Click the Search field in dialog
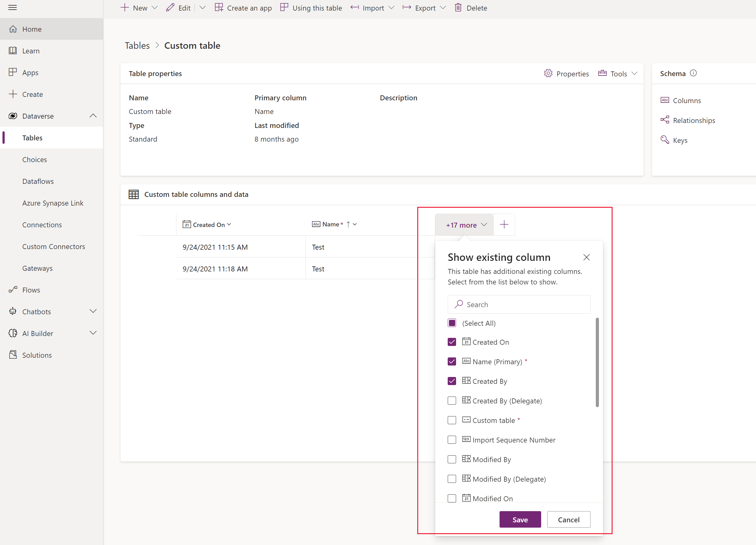 pos(519,304)
